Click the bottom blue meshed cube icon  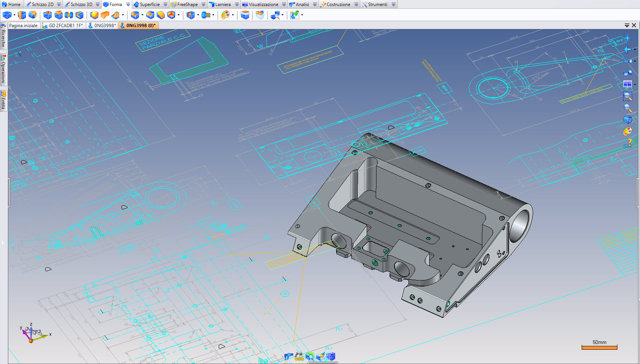coord(331,356)
